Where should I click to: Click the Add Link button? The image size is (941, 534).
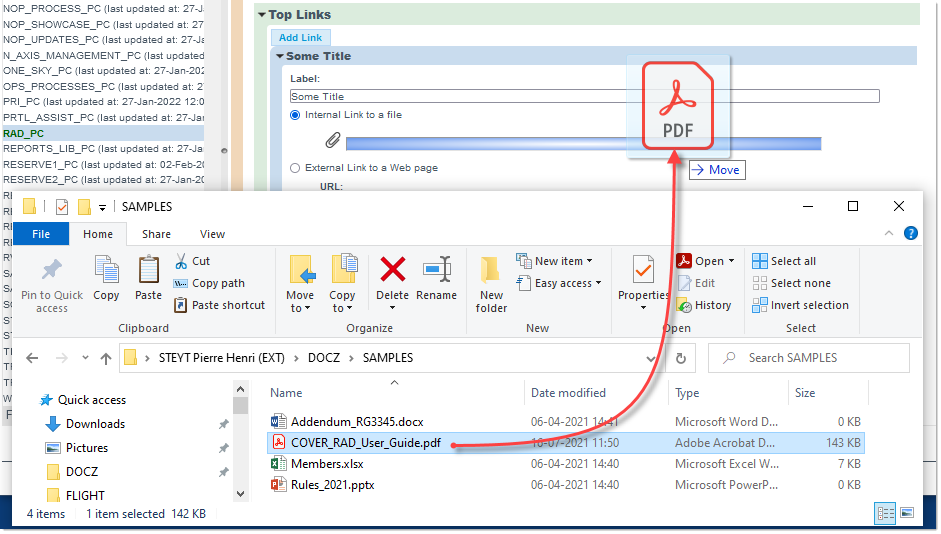[x=300, y=38]
